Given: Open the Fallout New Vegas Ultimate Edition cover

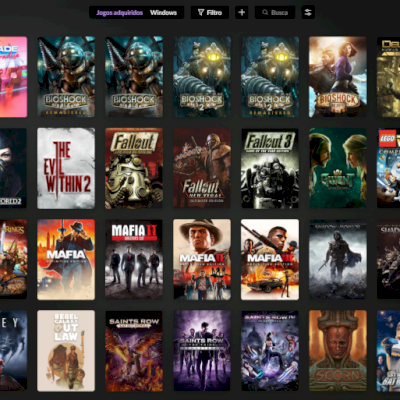Looking at the screenshot, I should point(202,168).
